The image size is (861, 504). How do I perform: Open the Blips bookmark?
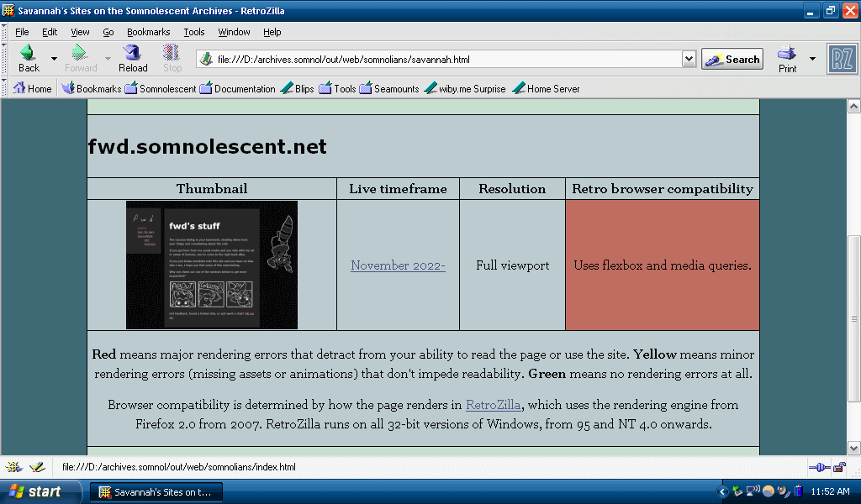pyautogui.click(x=297, y=88)
